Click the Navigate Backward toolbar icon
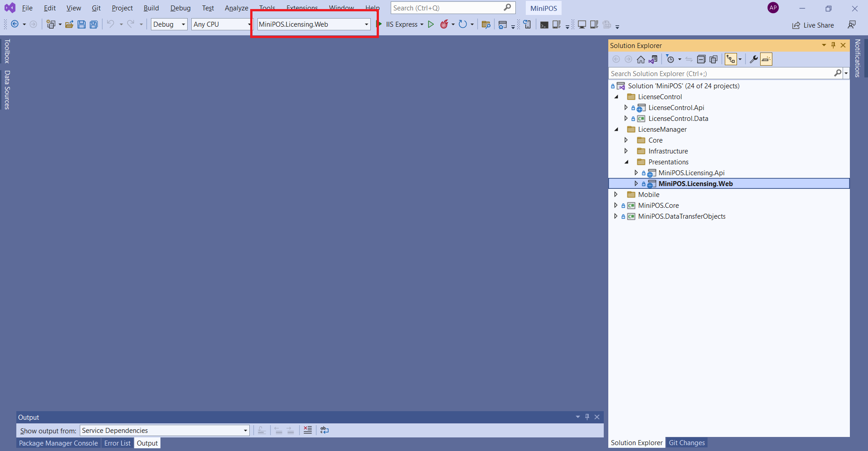This screenshot has width=868, height=451. (15, 24)
